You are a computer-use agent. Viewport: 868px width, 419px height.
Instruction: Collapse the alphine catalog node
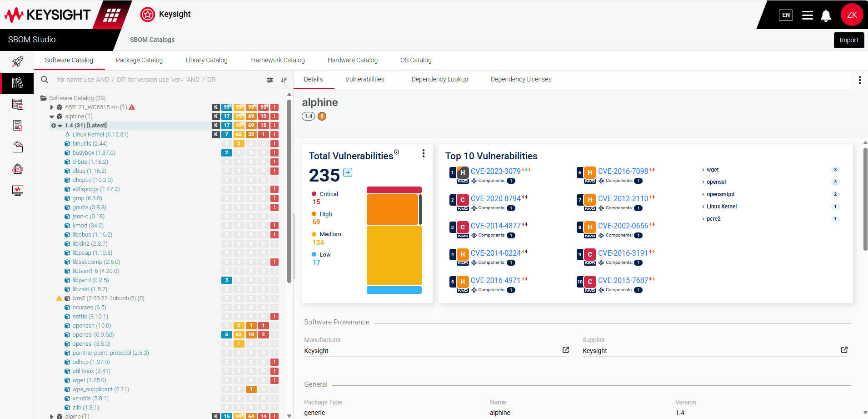pyautogui.click(x=52, y=116)
